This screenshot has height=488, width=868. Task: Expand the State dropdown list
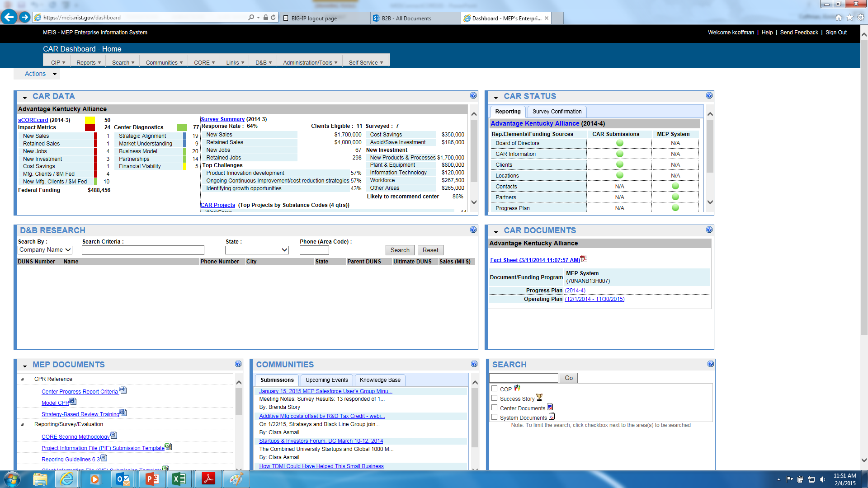(257, 250)
